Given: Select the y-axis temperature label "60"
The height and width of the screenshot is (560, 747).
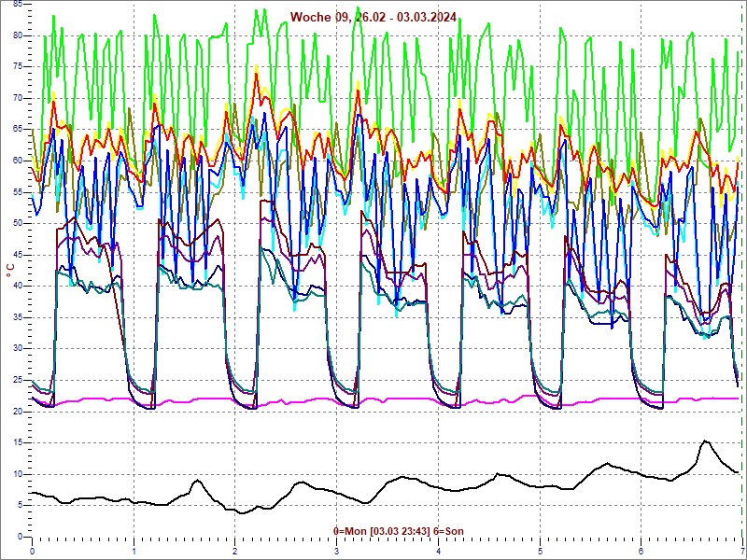Looking at the screenshot, I should coord(18,161).
